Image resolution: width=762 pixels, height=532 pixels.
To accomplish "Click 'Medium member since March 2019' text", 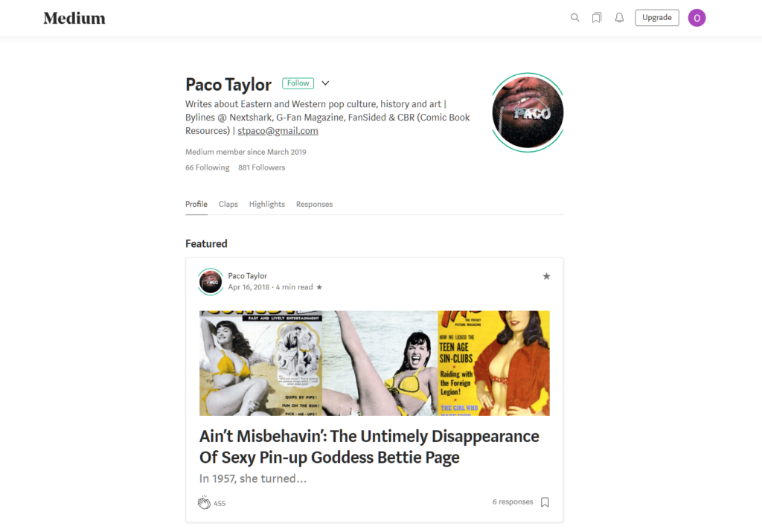I will [x=246, y=152].
